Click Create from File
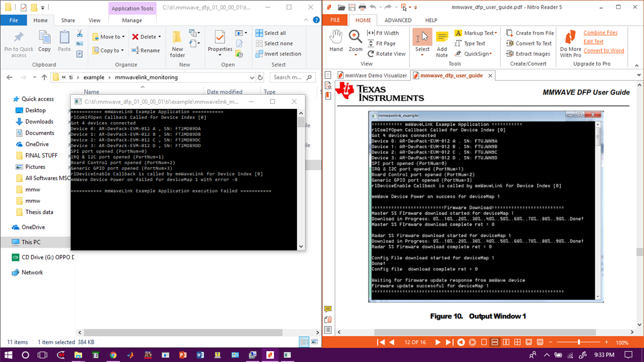The width and height of the screenshot is (644, 362). tap(530, 33)
